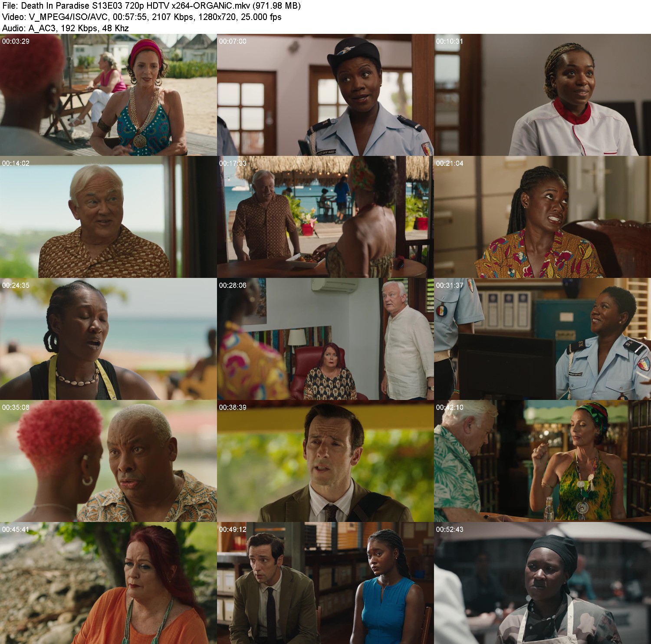651x644 pixels.
Task: Click the thumbnail at 00:10:31
Action: pos(542,95)
